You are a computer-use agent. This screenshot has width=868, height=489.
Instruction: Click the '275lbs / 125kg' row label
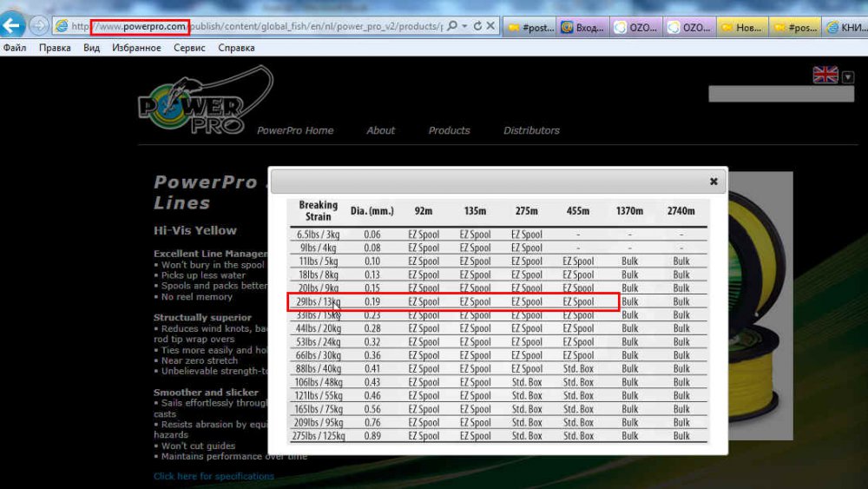coord(319,436)
